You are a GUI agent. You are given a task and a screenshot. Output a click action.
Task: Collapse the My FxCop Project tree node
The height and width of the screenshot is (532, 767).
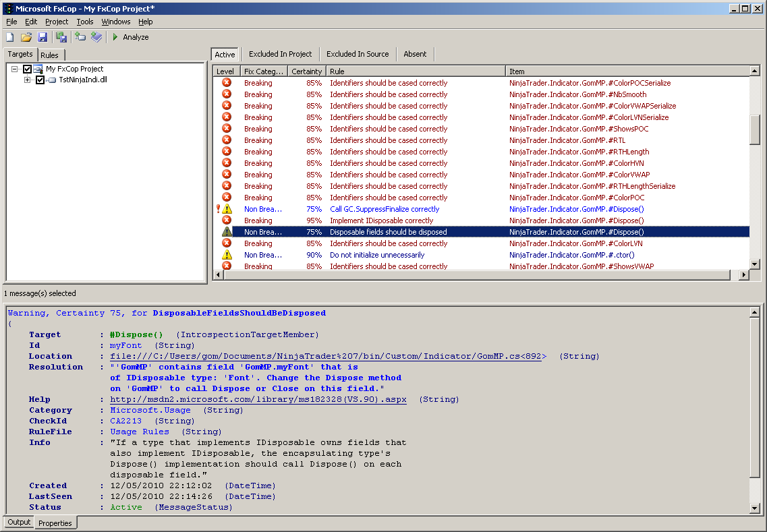(15, 69)
